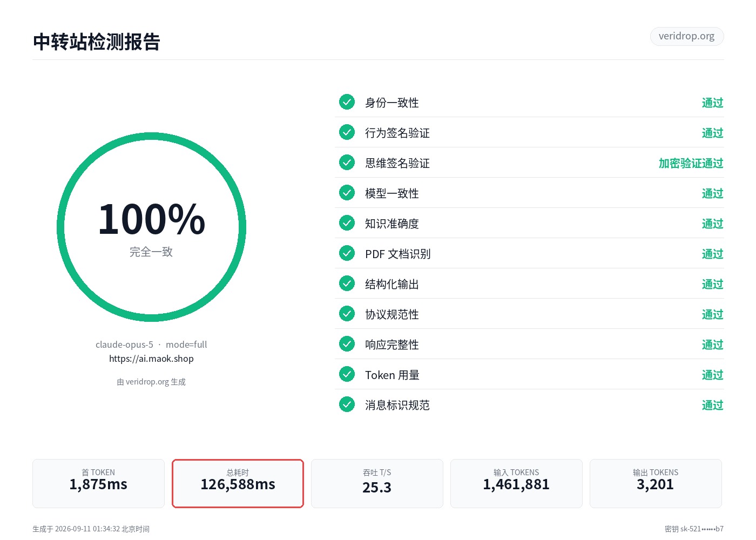Click the check icon next to 行为签名验证
Screen dimensions: 756x540
[x=347, y=132]
